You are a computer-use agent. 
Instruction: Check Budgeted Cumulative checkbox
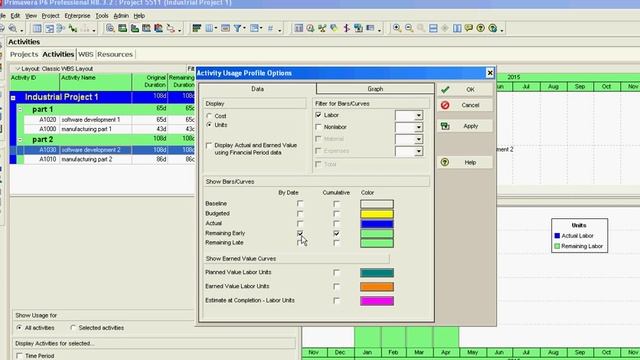pyautogui.click(x=336, y=213)
